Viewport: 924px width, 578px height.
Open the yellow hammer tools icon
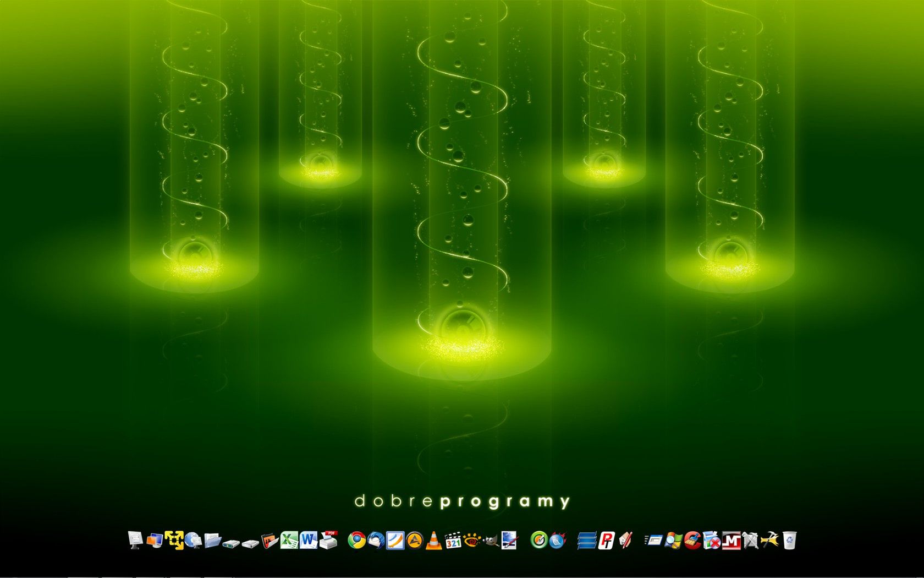coord(769,540)
